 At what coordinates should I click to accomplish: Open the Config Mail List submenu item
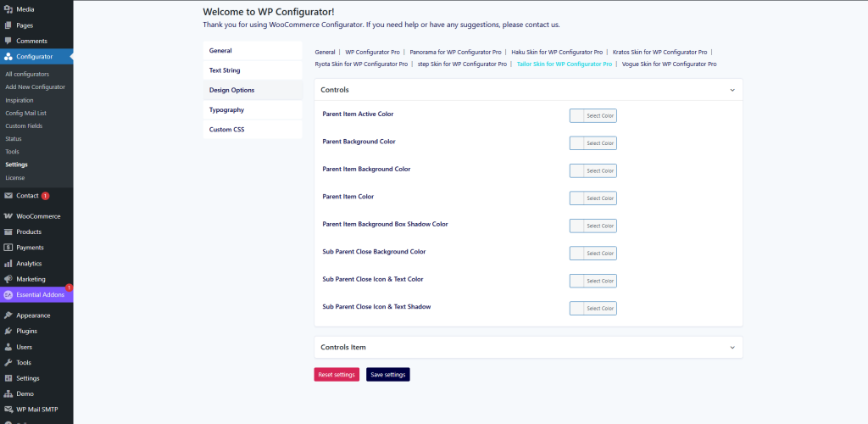(25, 113)
